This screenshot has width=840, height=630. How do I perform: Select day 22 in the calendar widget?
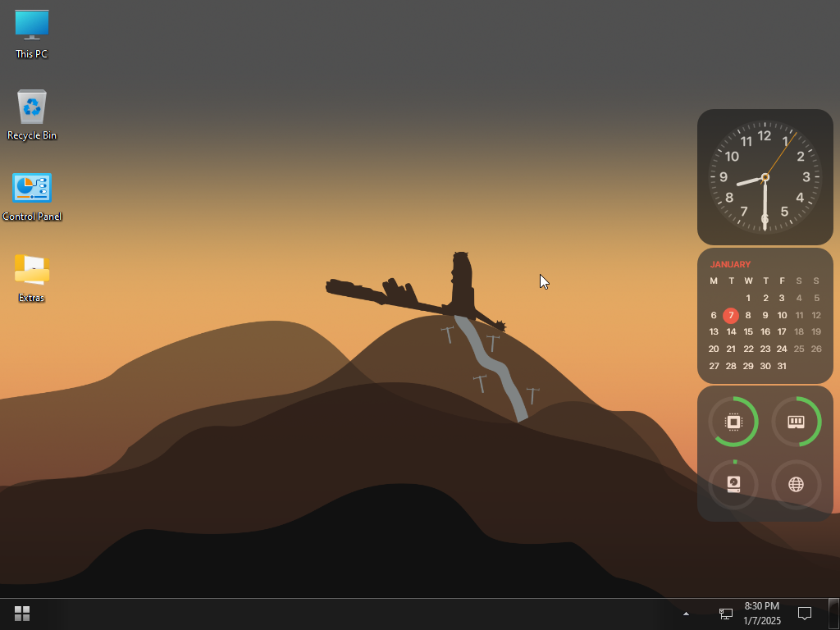tap(748, 349)
